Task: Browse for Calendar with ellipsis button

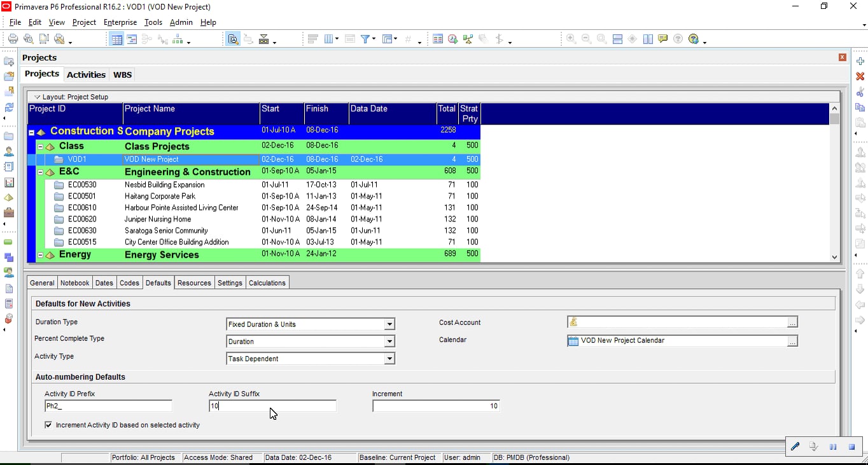Action: [792, 341]
